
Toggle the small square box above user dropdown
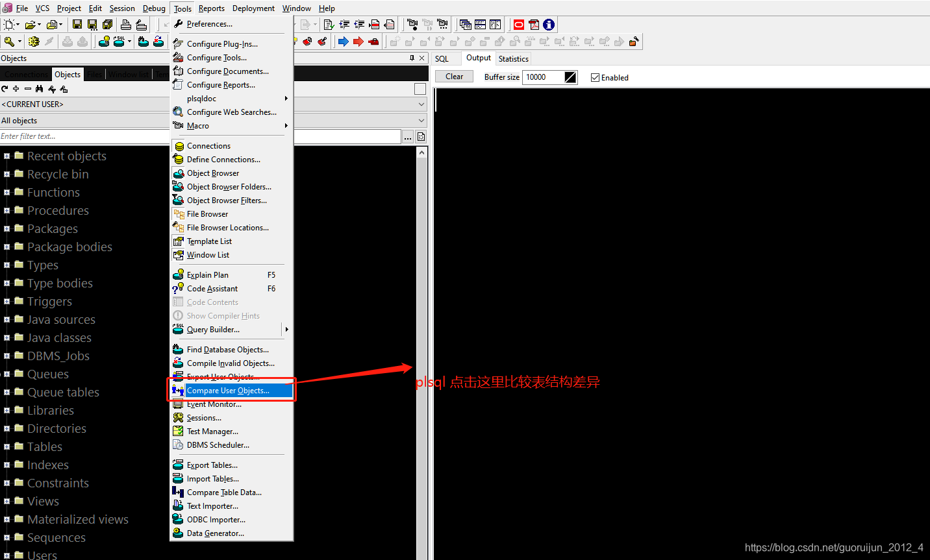coord(420,89)
